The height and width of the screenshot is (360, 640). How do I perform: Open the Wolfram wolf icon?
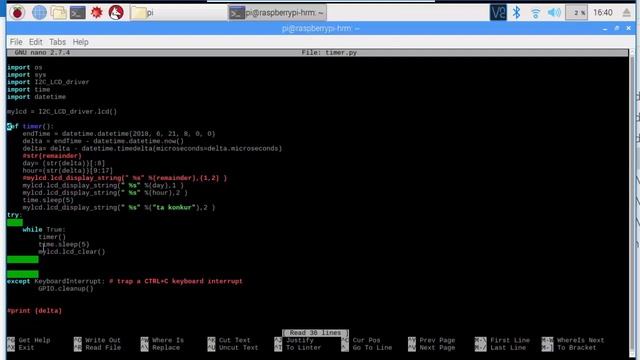116,13
